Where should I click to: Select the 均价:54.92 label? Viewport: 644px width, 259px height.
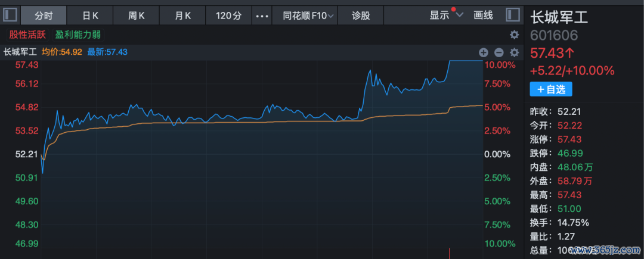click(62, 52)
